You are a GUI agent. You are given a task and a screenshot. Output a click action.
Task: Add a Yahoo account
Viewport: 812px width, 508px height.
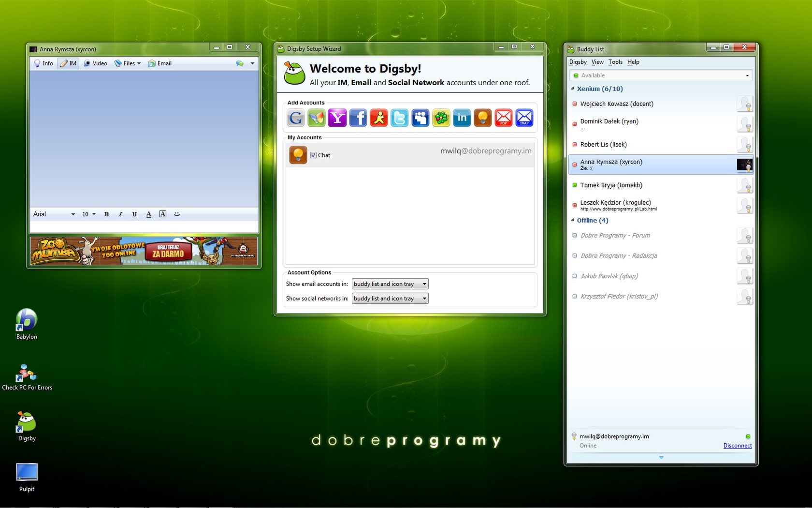[x=337, y=118]
